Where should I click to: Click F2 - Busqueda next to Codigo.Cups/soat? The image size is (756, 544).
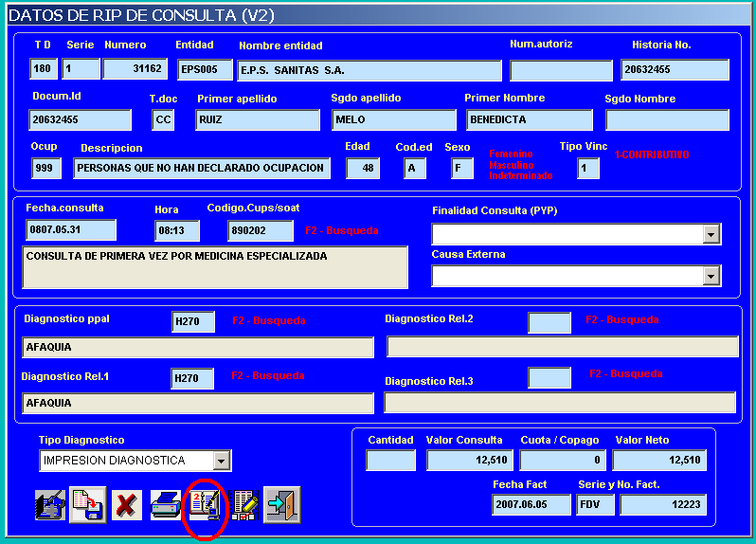(x=342, y=230)
